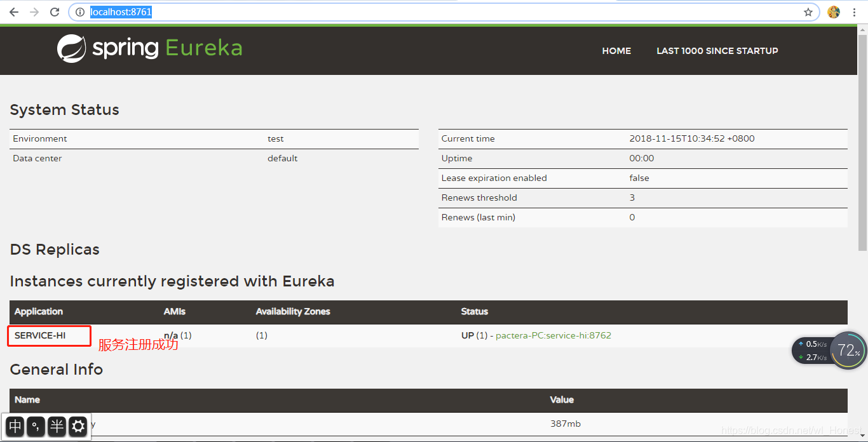Viewport: 868px width, 442px height.
Task: Open LAST 1000 SINCE STARTUP page
Action: click(717, 51)
